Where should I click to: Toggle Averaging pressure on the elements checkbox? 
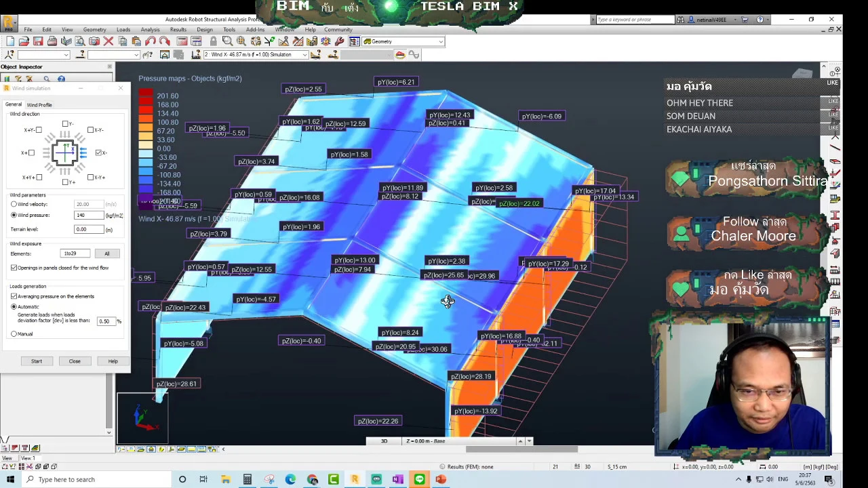(x=14, y=296)
